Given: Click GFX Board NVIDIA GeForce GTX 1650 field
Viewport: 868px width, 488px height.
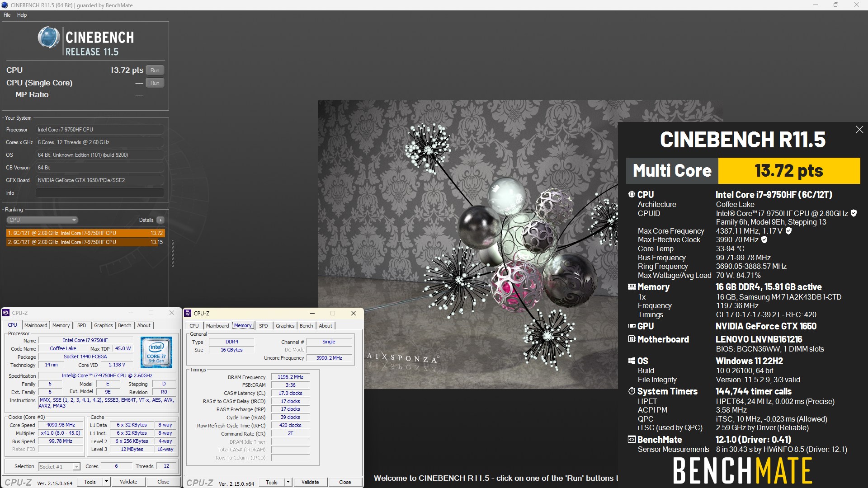Looking at the screenshot, I should coord(99,180).
